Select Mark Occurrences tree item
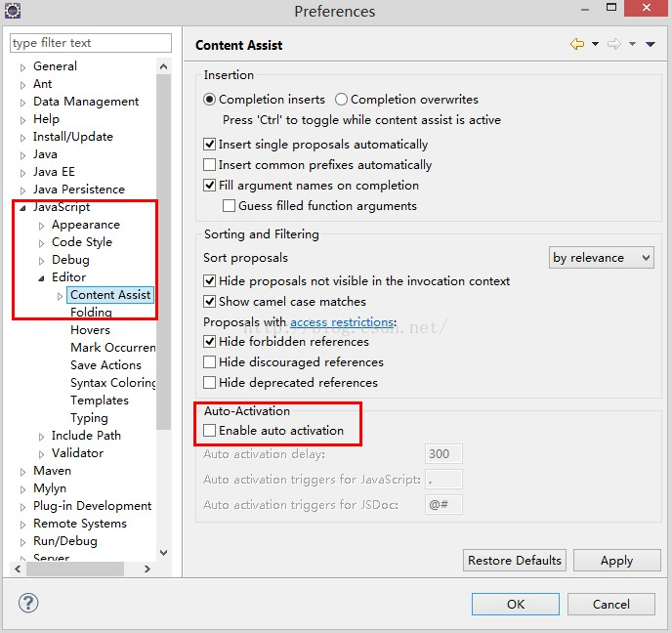The image size is (672, 633). 112,348
